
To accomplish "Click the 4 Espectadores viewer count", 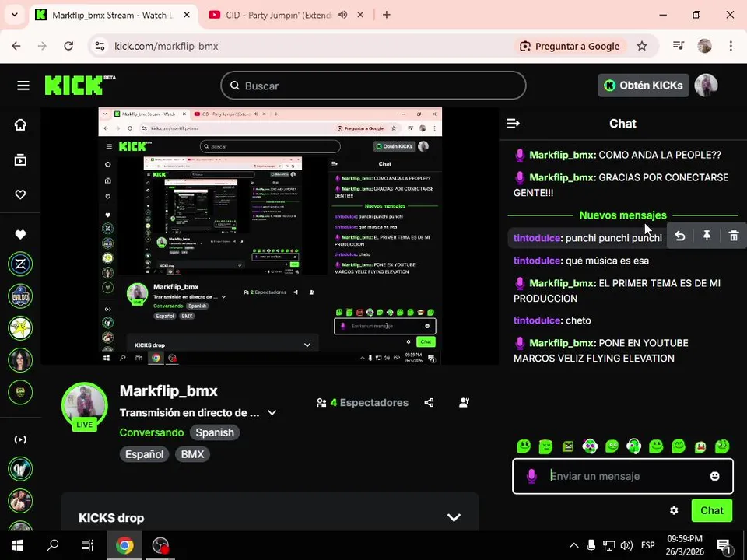I will tap(363, 403).
